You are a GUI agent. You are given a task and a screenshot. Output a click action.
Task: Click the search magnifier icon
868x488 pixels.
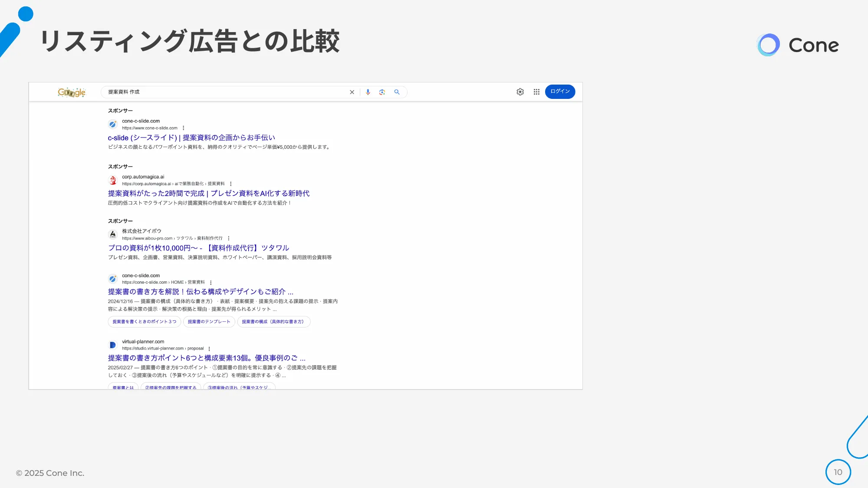397,92
